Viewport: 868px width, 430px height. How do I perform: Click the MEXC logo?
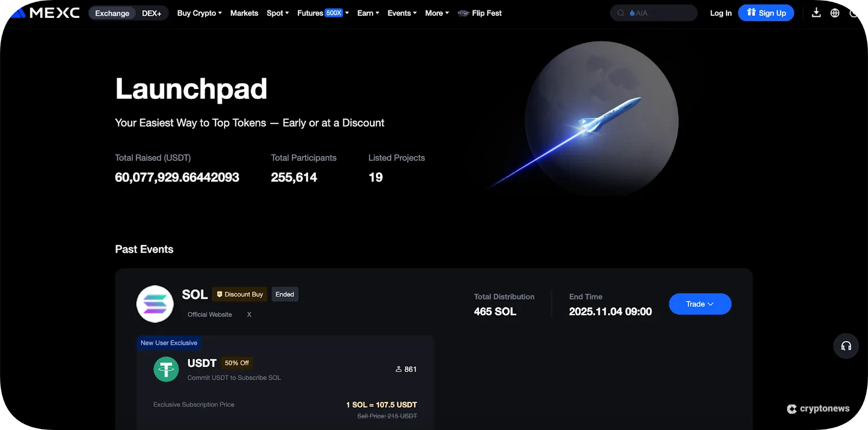tap(44, 12)
